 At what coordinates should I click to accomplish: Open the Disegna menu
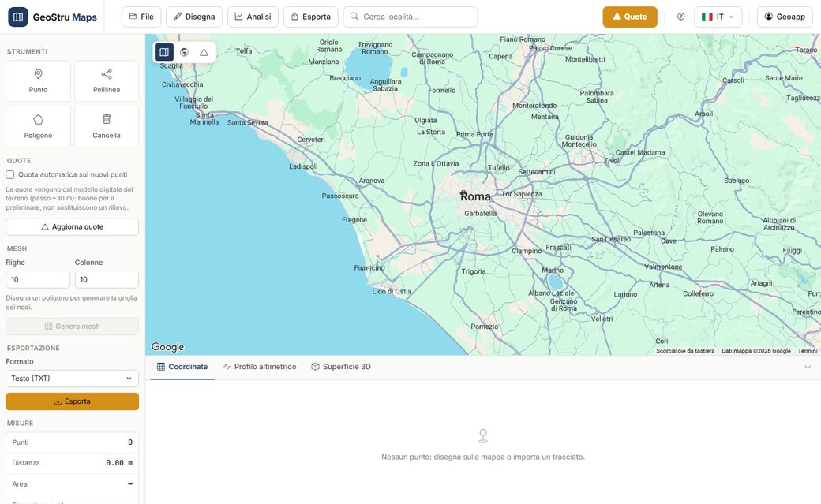click(194, 17)
